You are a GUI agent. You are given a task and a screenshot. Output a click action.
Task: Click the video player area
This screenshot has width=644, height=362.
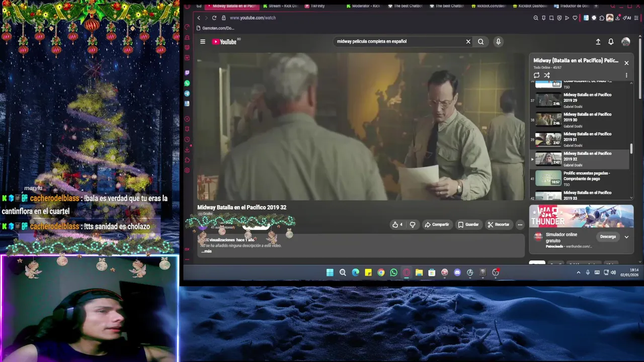tap(361, 126)
